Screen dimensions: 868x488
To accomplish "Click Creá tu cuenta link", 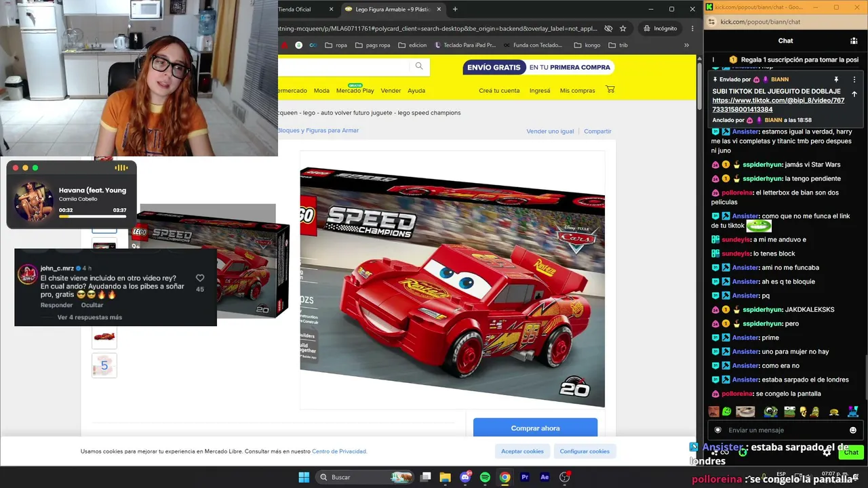I will 499,90.
